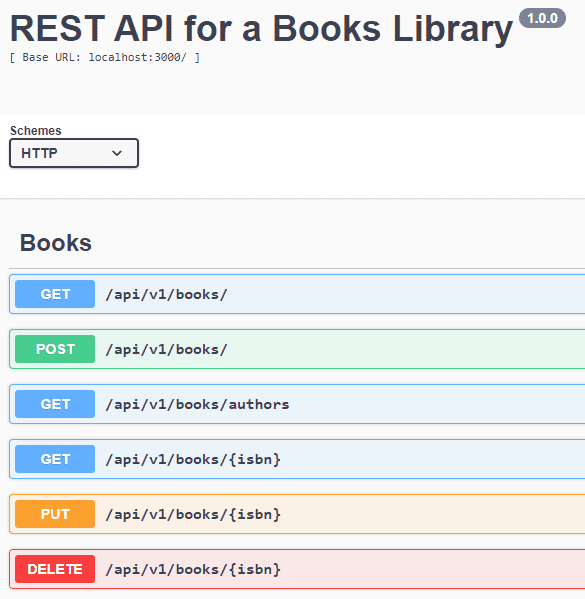Click the red DELETE method badge
The image size is (585, 599).
[55, 569]
